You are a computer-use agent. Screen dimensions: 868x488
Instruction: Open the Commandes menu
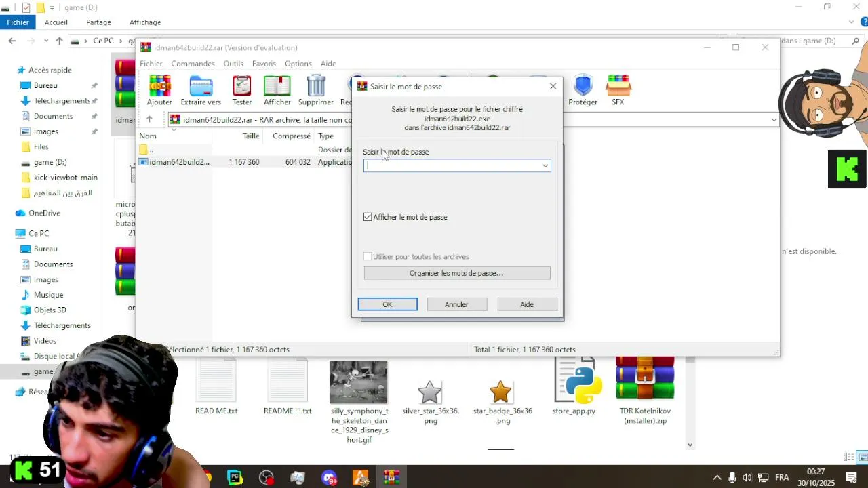click(193, 64)
